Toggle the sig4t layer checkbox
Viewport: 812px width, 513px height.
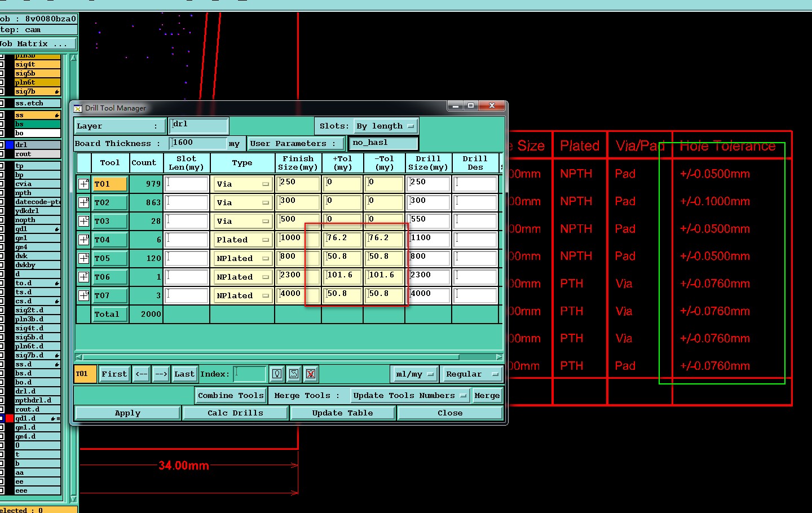(x=2, y=64)
